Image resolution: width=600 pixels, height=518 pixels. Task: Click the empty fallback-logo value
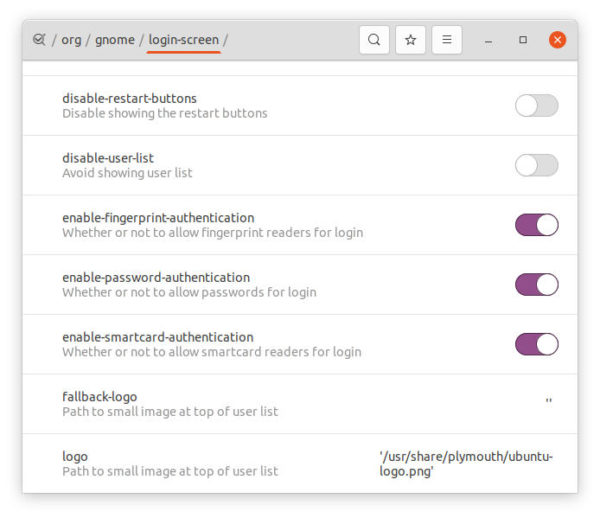(x=549, y=401)
